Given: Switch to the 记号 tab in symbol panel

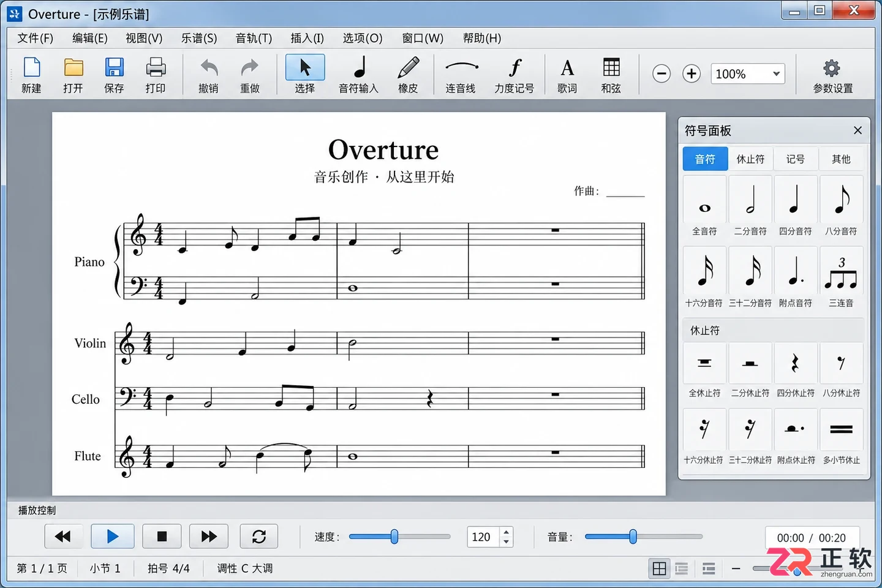Looking at the screenshot, I should point(796,159).
